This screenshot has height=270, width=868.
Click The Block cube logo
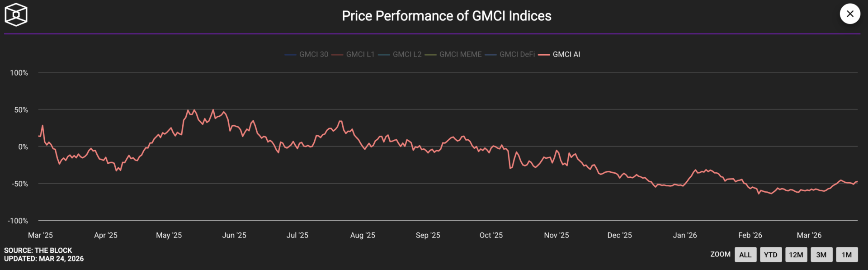coord(16,14)
